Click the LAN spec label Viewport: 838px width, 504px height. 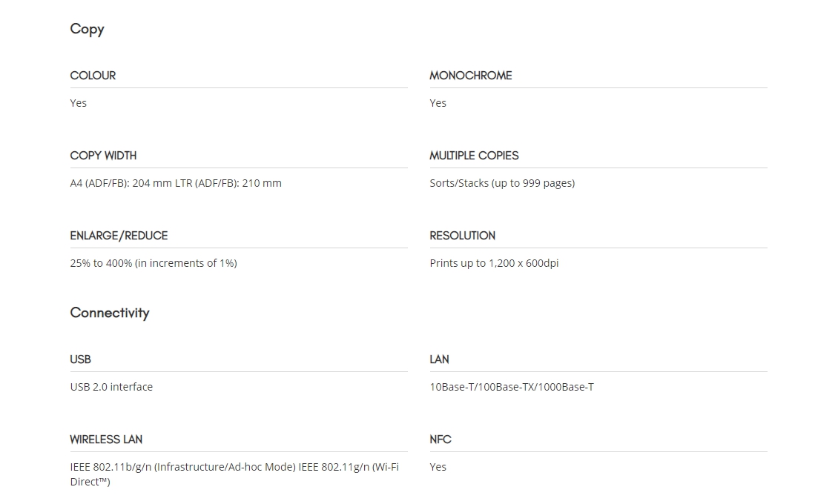[x=439, y=359]
